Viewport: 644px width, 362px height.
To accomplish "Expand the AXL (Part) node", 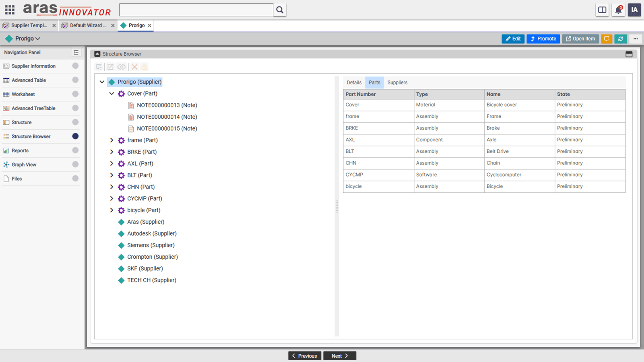I will click(x=111, y=164).
